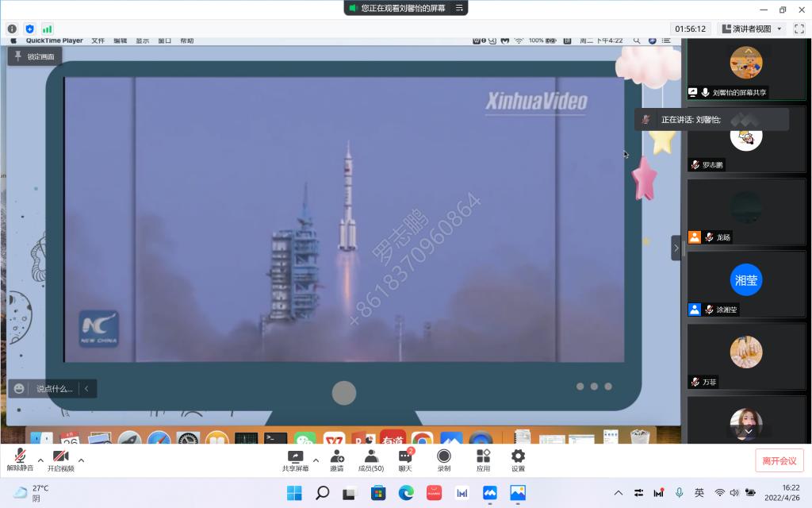Click the 共享屏幕 share screen icon
This screenshot has width=812, height=508.
click(x=295, y=460)
